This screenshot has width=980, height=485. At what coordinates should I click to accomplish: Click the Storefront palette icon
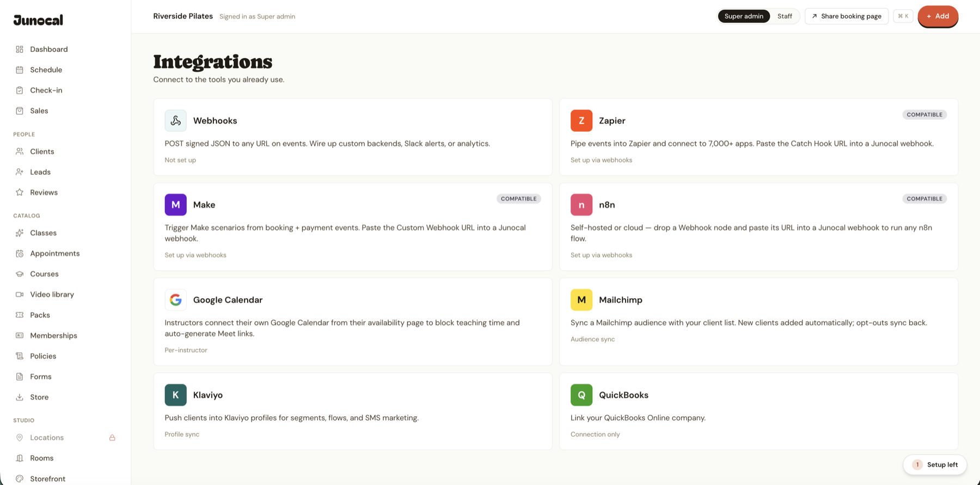(x=20, y=479)
